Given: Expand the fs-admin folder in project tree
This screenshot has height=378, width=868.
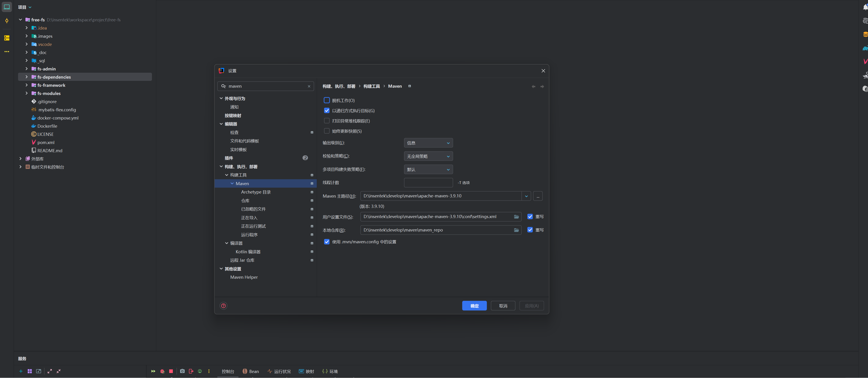Looking at the screenshot, I should 27,69.
